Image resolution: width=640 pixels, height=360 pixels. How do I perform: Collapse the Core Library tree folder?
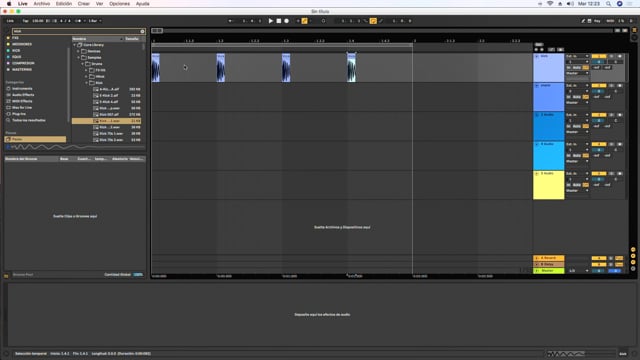[x=75, y=45]
